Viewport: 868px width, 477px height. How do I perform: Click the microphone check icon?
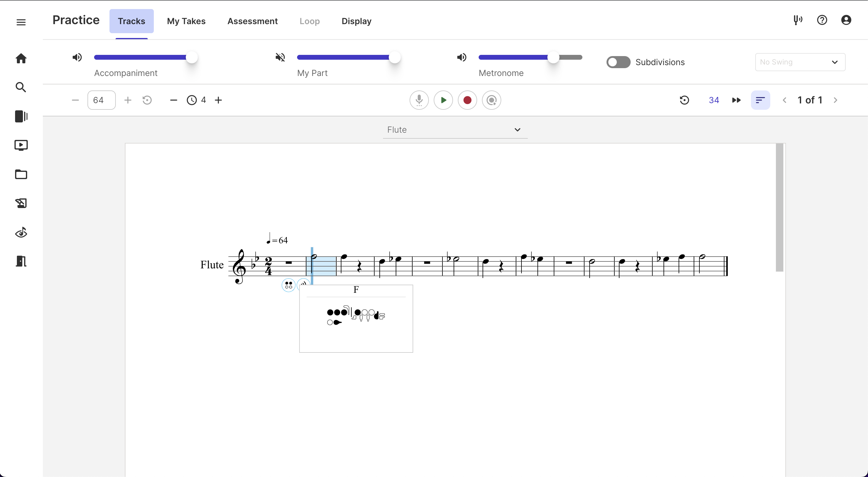point(419,100)
